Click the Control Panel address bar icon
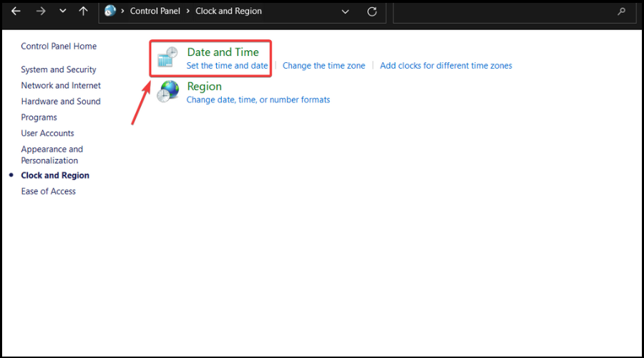Image resolution: width=644 pixels, height=358 pixels. coord(110,11)
